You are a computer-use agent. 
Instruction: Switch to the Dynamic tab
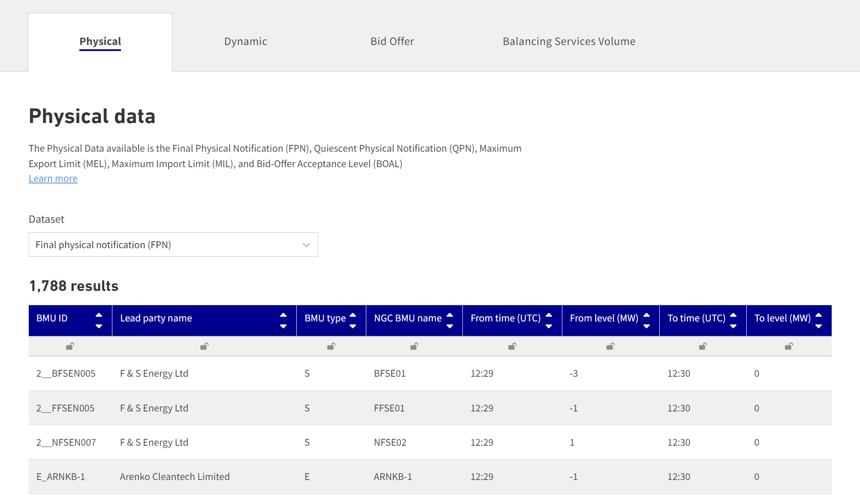pos(245,41)
